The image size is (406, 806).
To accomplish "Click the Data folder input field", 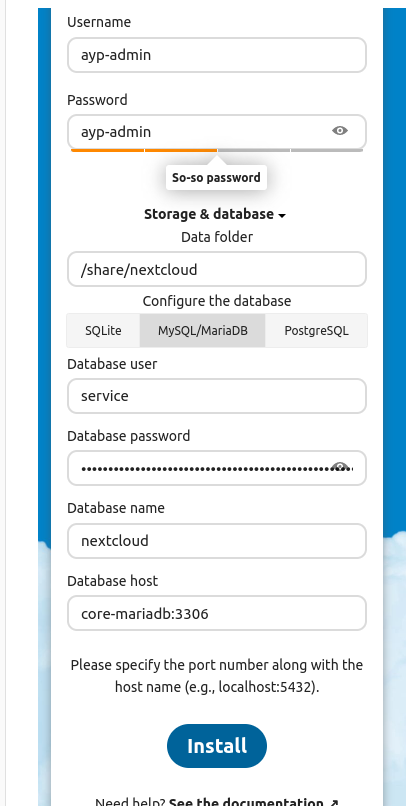I will 216,269.
